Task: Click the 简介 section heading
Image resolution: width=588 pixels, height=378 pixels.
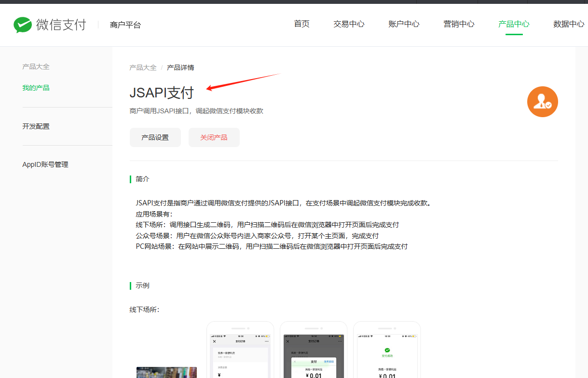Action: [x=143, y=179]
